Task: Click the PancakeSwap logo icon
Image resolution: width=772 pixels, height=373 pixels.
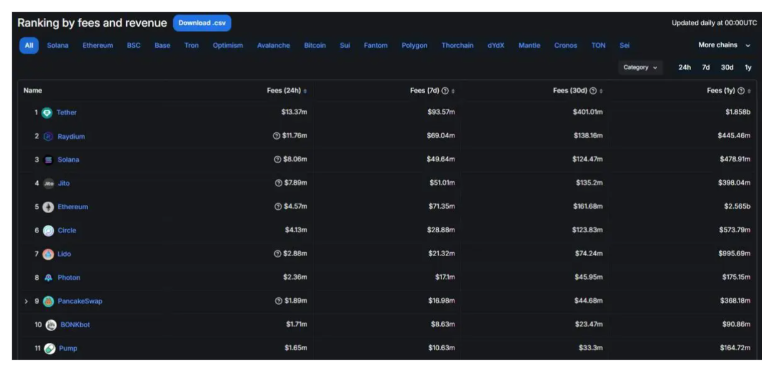Action: point(48,301)
